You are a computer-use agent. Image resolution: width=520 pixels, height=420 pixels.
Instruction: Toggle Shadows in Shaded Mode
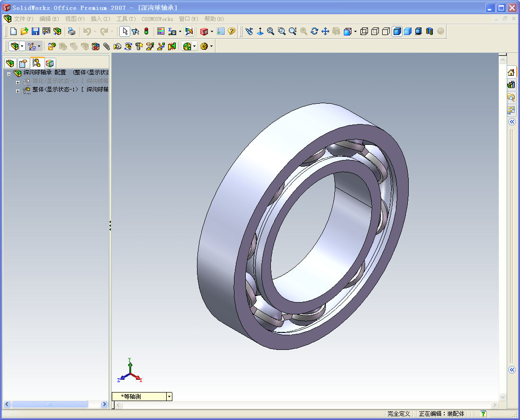419,32
